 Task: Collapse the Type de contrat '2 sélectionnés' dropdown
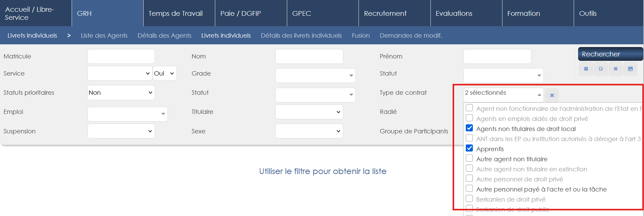point(503,95)
